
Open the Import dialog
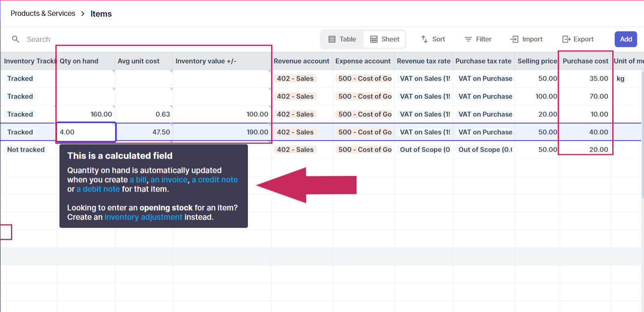526,39
